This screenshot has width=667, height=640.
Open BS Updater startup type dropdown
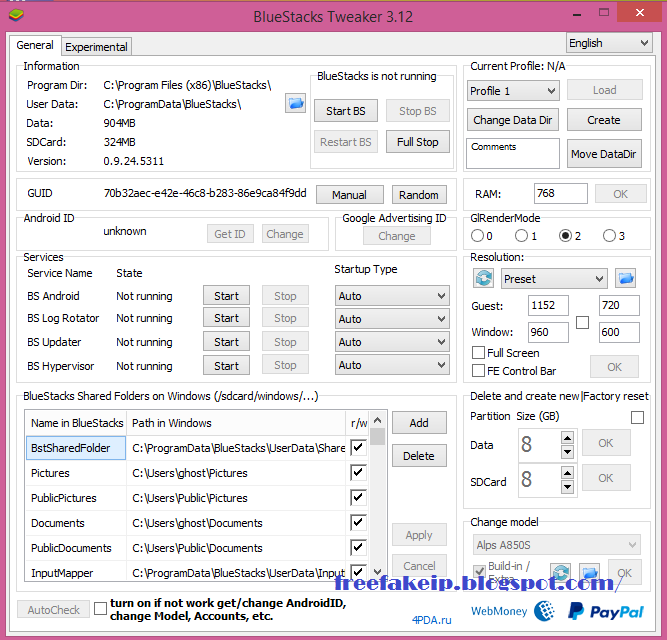click(392, 342)
